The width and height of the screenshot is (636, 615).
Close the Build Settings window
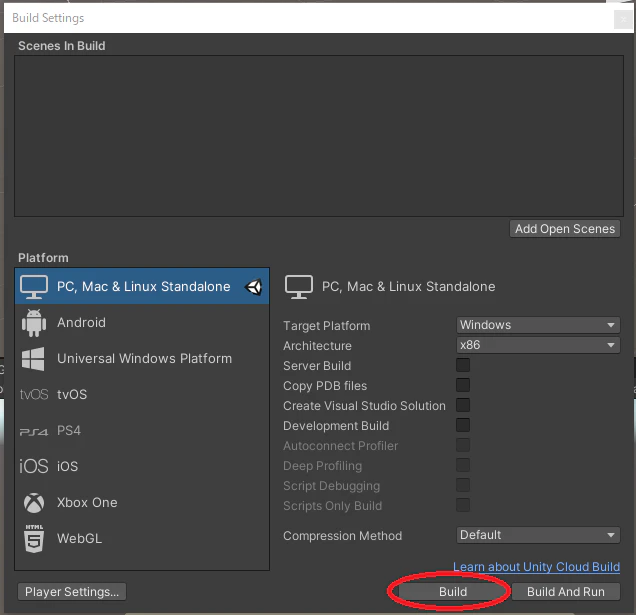623,19
